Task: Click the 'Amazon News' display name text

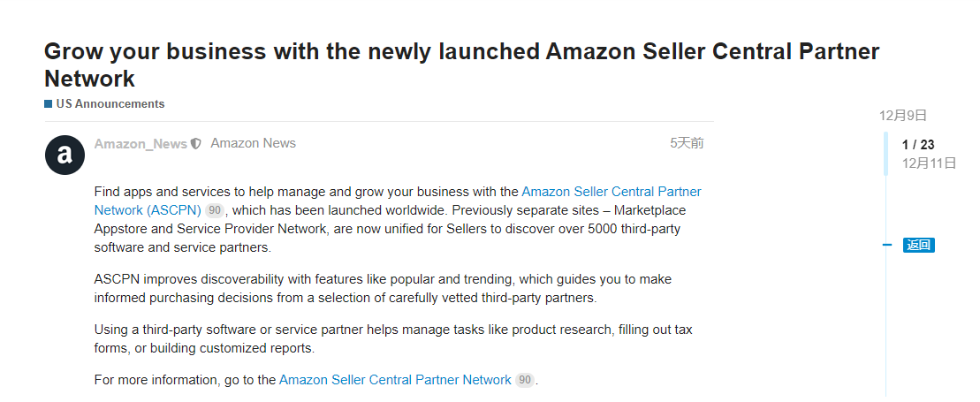Action: [x=253, y=143]
